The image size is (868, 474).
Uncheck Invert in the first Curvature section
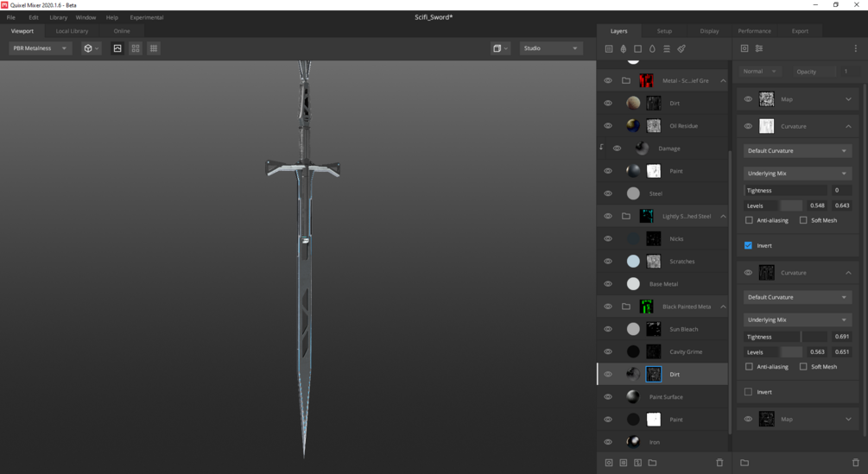[749, 245]
